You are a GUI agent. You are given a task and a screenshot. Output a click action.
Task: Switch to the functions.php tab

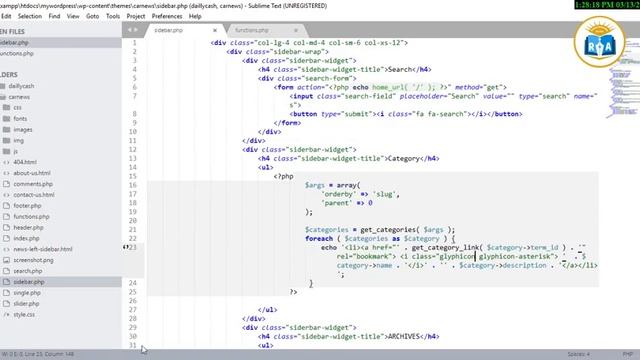pyautogui.click(x=252, y=30)
